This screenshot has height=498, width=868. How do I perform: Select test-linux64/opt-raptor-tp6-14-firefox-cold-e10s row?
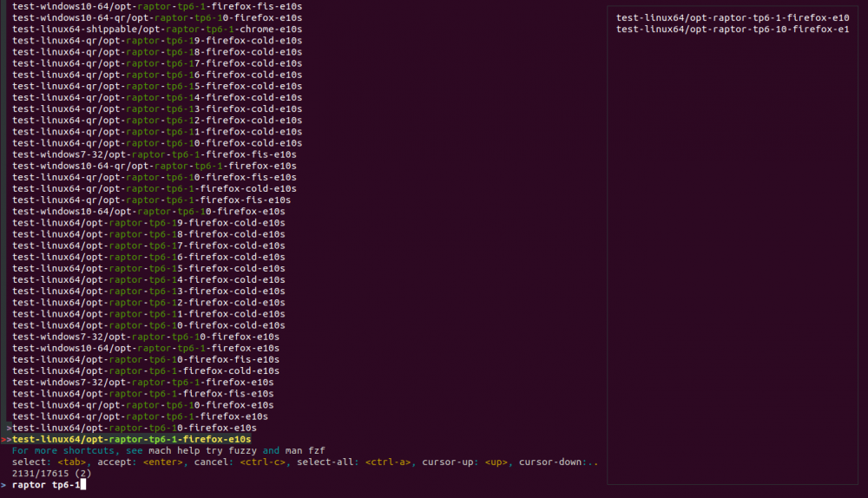[148, 279]
